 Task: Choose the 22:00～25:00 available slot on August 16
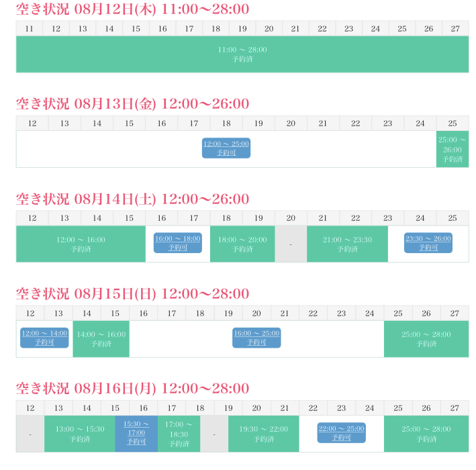tap(341, 433)
